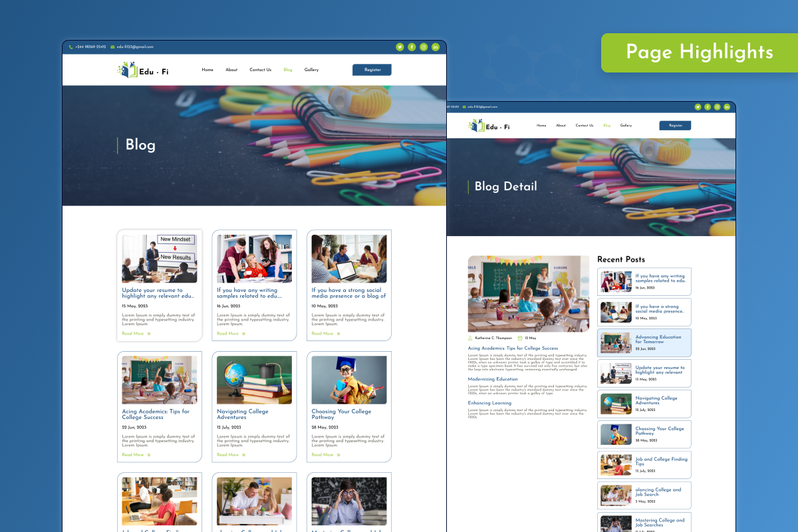Open Home in the Blog page navigation
798x532 pixels.
point(207,70)
